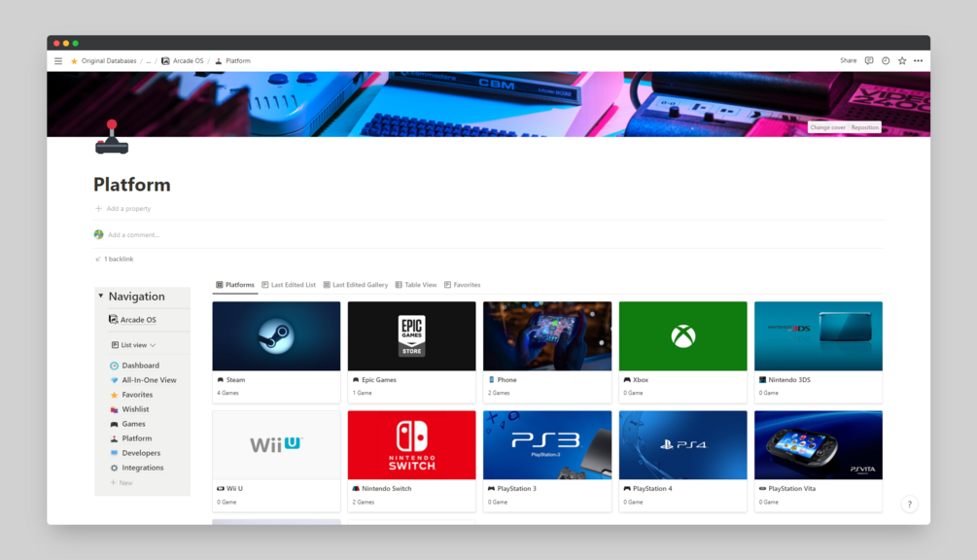Click the user avatar beside comment field
977x560 pixels.
[98, 235]
